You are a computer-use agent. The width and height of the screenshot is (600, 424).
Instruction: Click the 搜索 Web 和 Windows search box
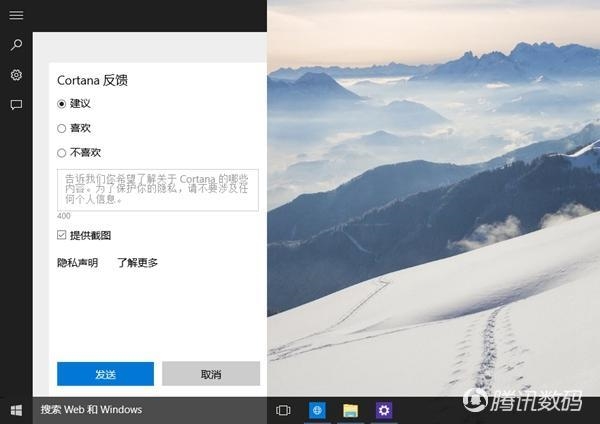150,410
